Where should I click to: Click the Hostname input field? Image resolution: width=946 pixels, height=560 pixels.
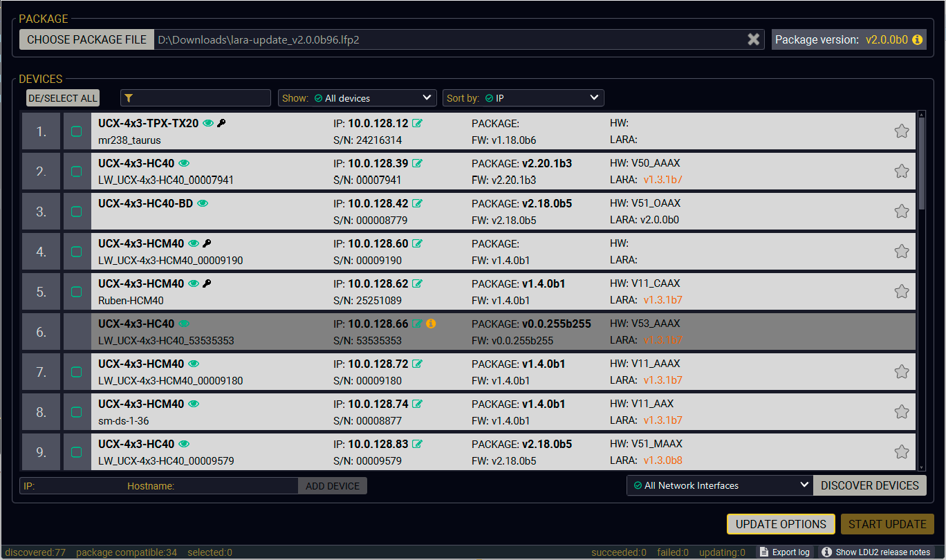212,486
